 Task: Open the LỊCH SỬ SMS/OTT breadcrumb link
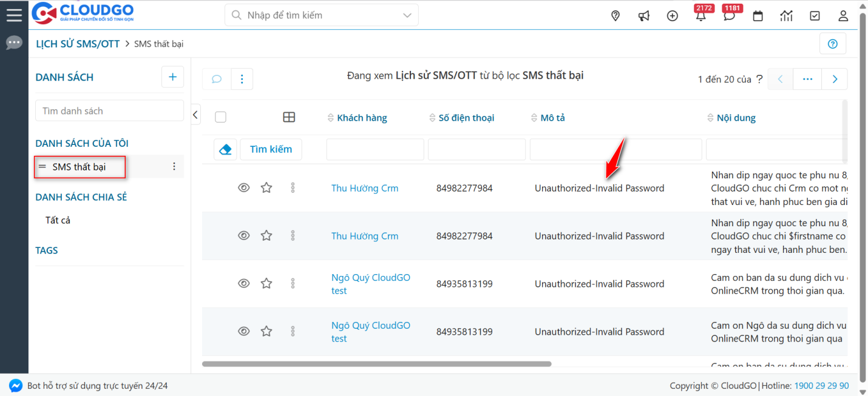pyautogui.click(x=78, y=43)
